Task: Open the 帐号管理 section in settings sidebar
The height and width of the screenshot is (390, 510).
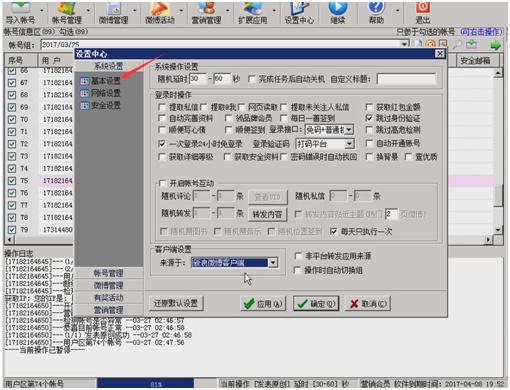Action: (x=109, y=273)
